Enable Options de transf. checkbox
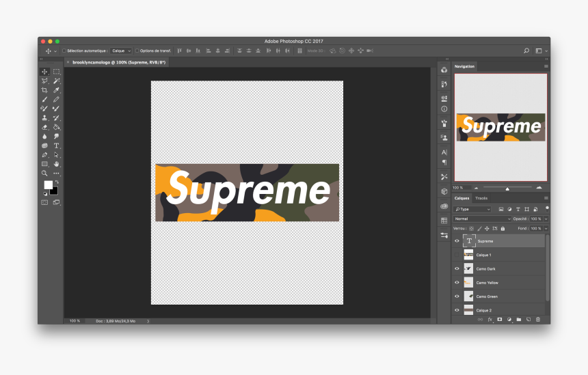The height and width of the screenshot is (375, 588). tap(137, 51)
